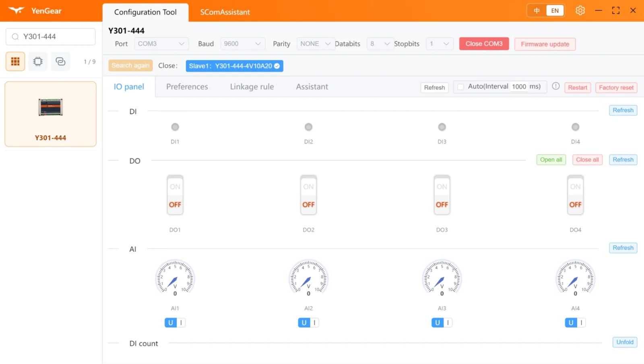Image resolution: width=644 pixels, height=364 pixels.
Task: Toggle the DO1 output switch
Action: [x=175, y=195]
